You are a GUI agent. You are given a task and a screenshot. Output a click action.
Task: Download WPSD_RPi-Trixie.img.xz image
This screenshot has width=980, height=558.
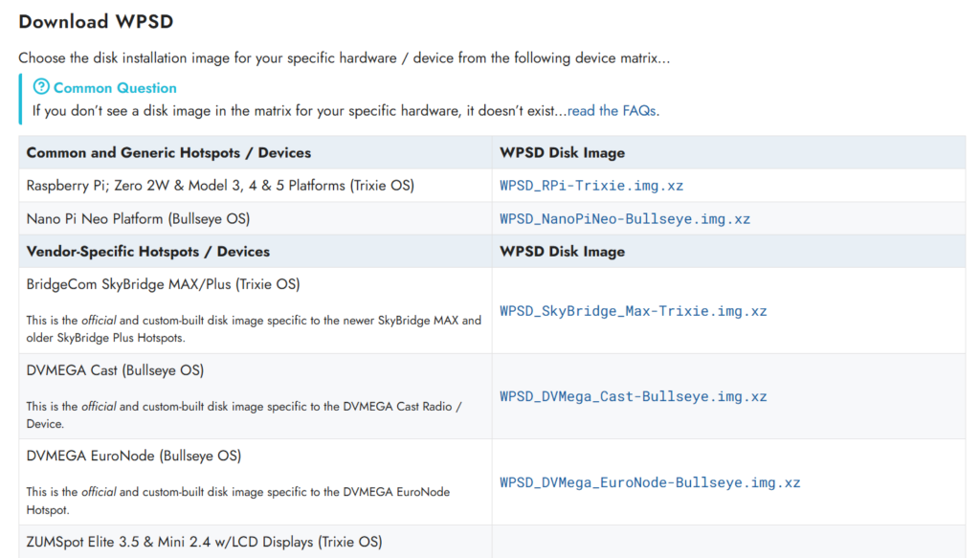(590, 186)
